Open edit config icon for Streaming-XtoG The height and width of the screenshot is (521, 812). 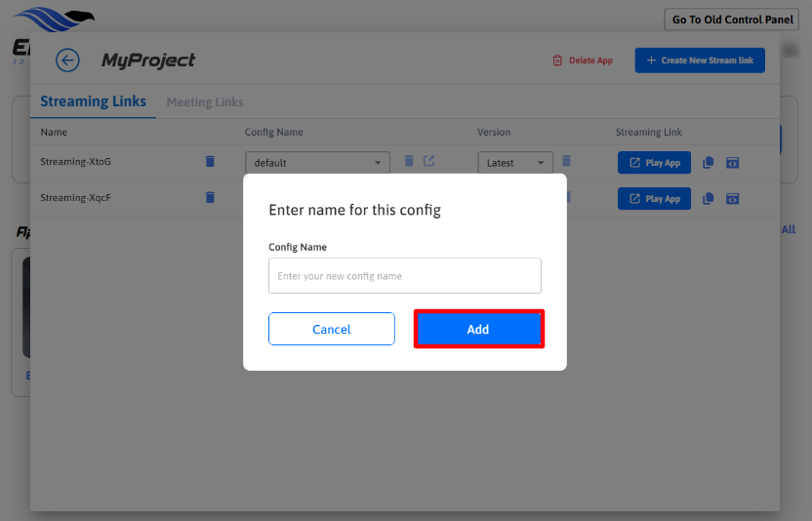point(428,161)
